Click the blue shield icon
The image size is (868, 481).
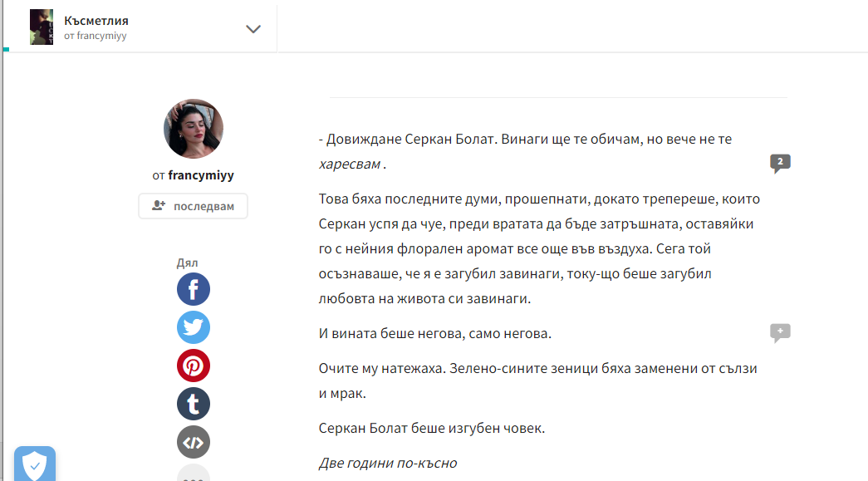(35, 464)
